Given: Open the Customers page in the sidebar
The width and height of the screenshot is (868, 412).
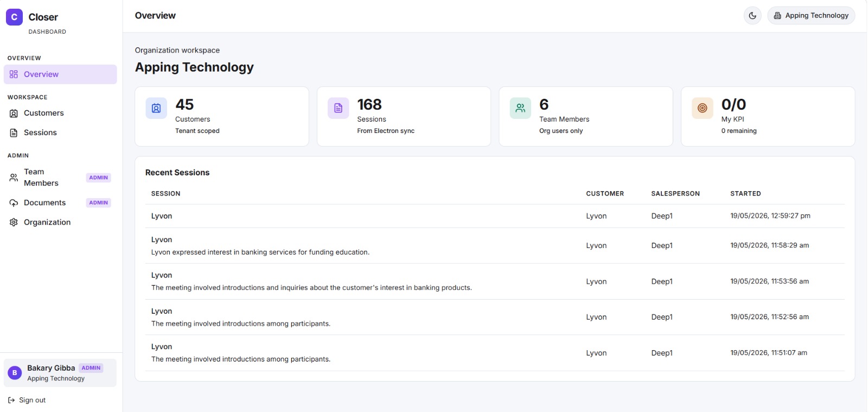Looking at the screenshot, I should point(60,113).
